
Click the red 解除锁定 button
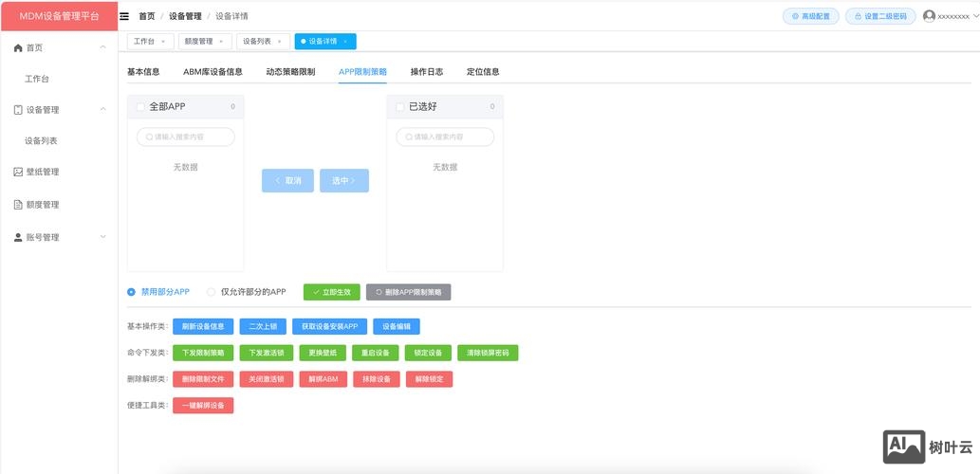[x=430, y=379]
